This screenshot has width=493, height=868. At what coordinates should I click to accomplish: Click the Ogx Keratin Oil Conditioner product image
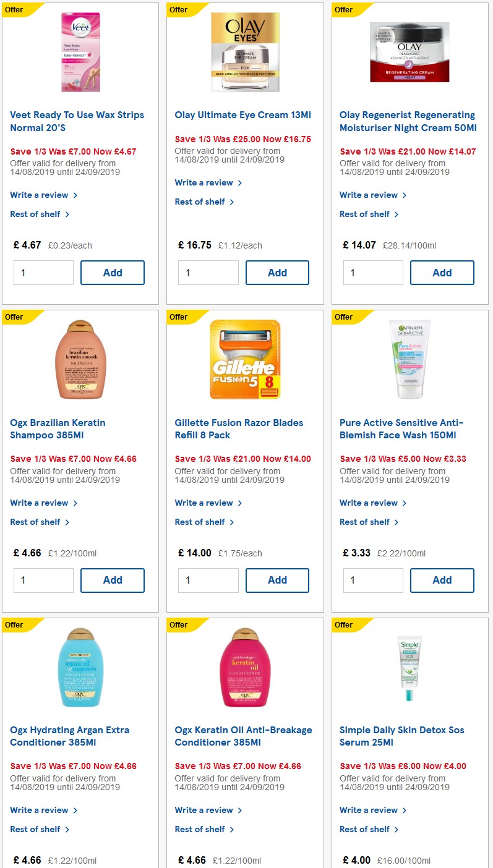(245, 666)
